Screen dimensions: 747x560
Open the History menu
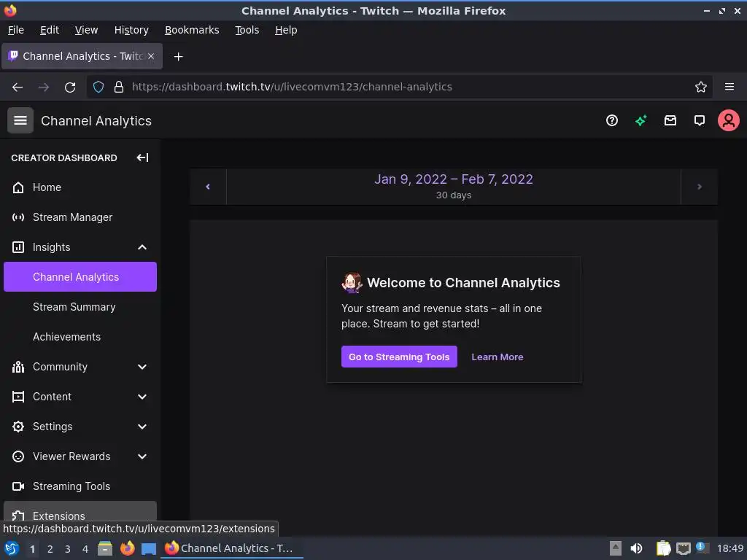(x=131, y=30)
